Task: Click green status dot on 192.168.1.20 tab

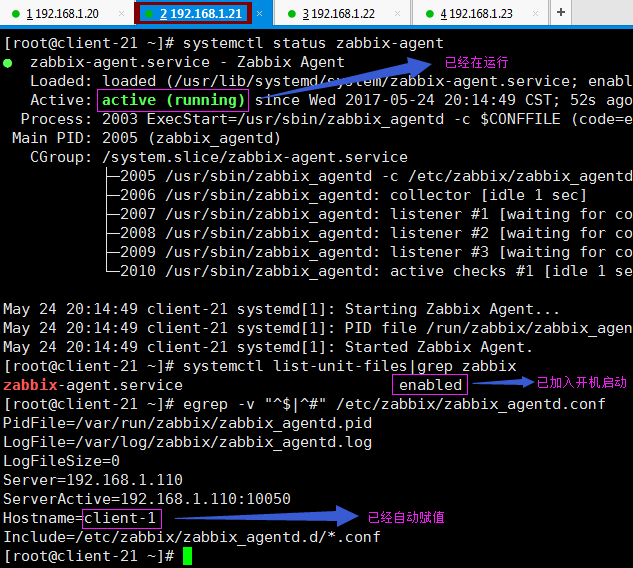Action: pos(16,14)
